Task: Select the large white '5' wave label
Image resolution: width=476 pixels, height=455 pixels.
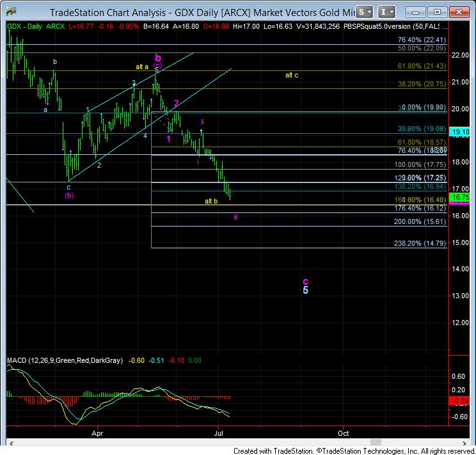Action: coord(305,290)
